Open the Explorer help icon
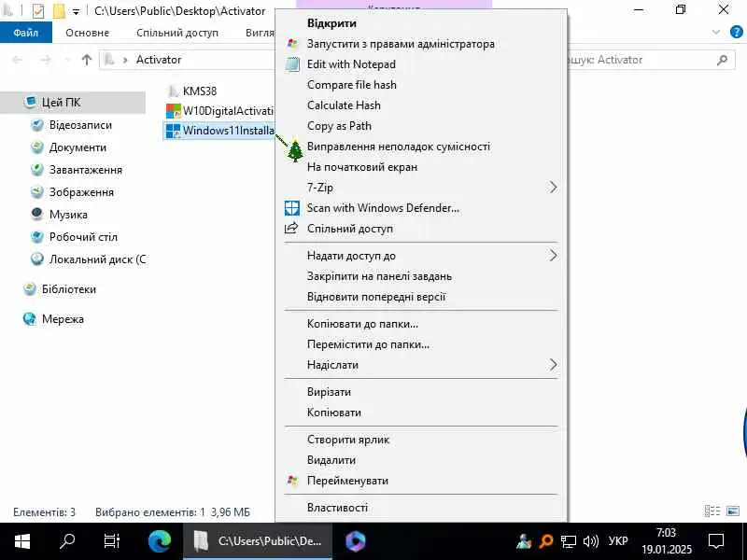The image size is (747, 560). 736,32
